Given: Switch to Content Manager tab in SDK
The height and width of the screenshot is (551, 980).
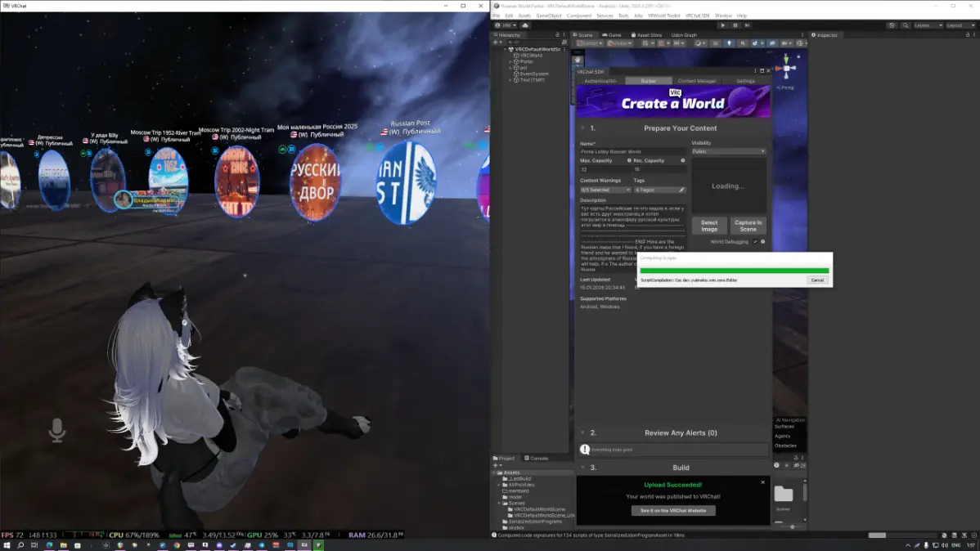Looking at the screenshot, I should [x=697, y=81].
